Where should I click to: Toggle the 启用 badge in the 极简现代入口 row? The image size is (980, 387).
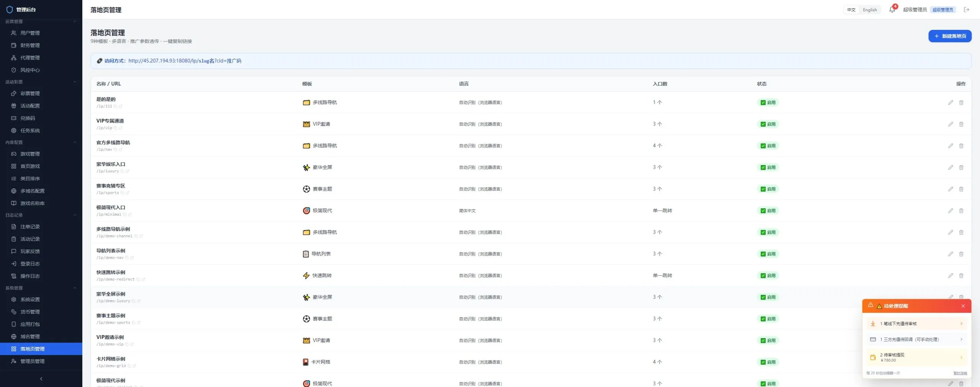(768, 211)
